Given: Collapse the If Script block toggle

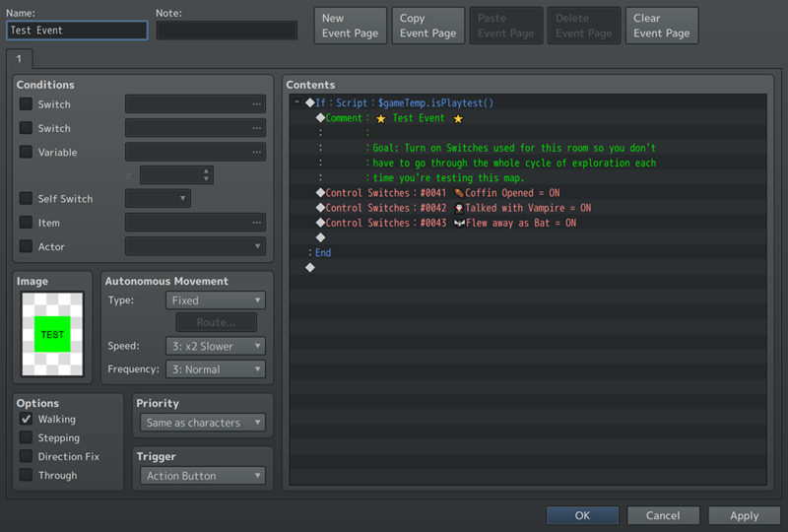Looking at the screenshot, I should click(296, 102).
